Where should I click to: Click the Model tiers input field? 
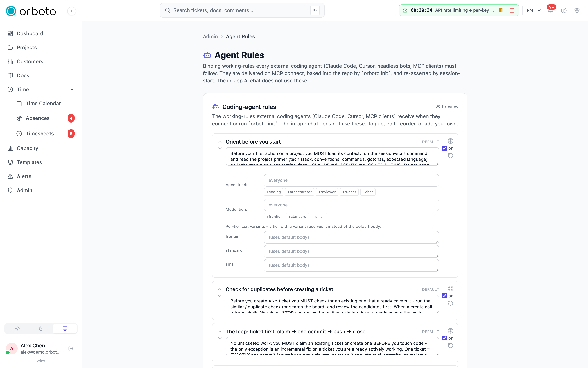click(351, 205)
